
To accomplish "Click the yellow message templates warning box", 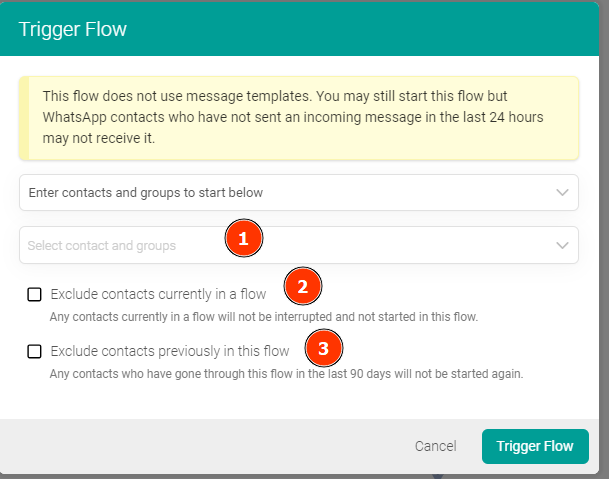I will click(x=298, y=118).
